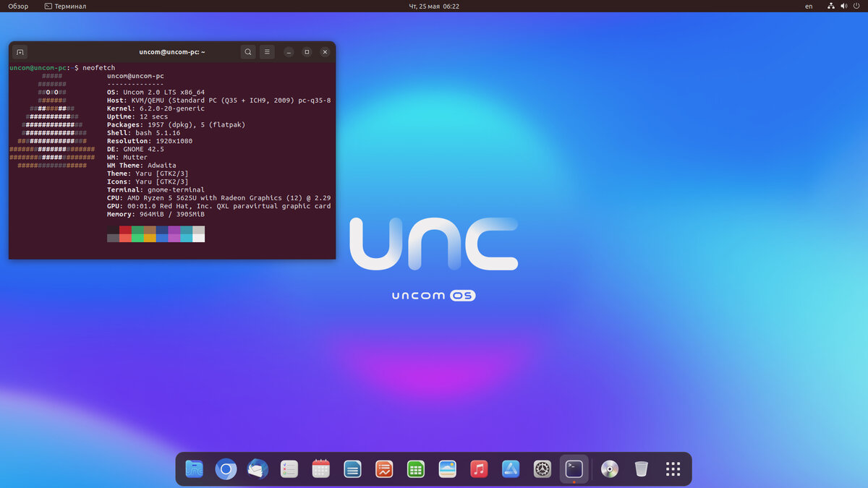Click the terminal search magnifier icon
The width and height of the screenshot is (868, 488).
248,52
